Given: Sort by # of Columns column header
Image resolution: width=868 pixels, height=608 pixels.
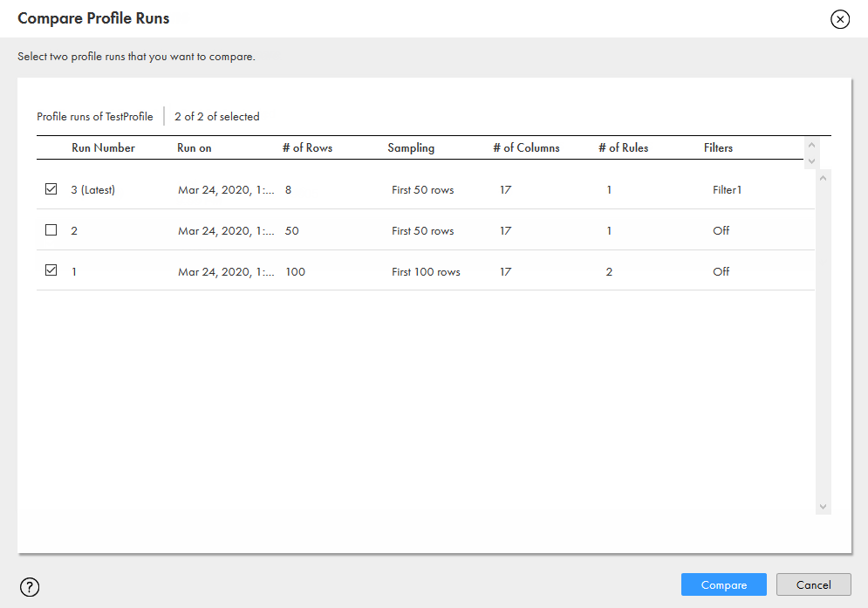Looking at the screenshot, I should click(526, 147).
